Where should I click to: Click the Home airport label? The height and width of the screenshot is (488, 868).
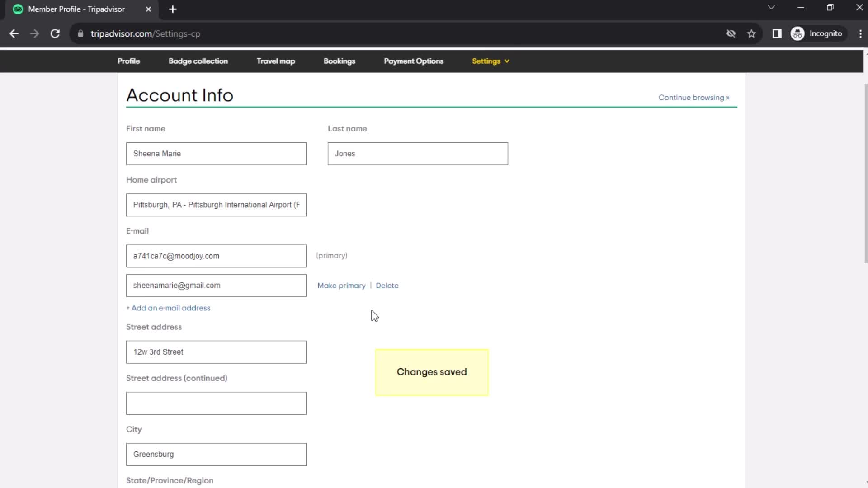151,180
